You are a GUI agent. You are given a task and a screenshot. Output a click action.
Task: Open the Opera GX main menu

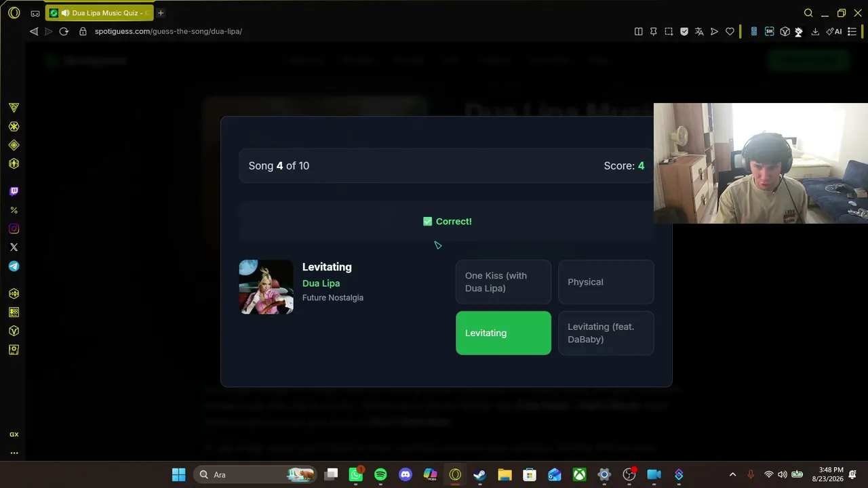click(14, 13)
